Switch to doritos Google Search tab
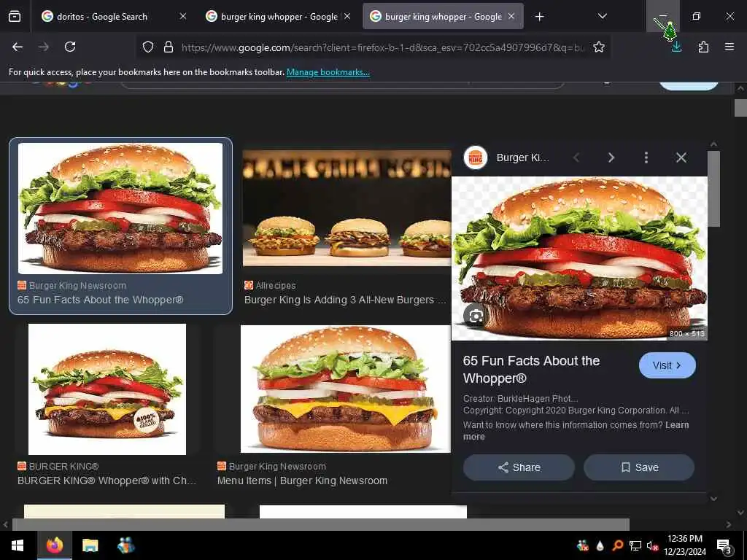The height and width of the screenshot is (560, 747). [102, 17]
